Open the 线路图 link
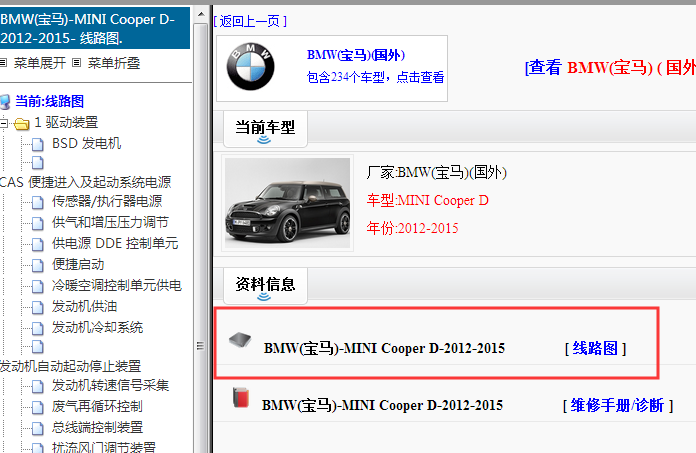The image size is (696, 453). point(595,348)
